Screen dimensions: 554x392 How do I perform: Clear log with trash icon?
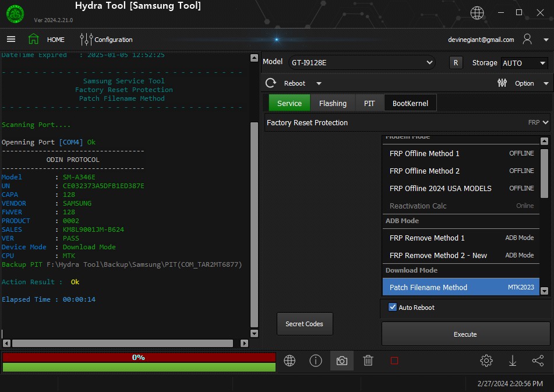(368, 361)
